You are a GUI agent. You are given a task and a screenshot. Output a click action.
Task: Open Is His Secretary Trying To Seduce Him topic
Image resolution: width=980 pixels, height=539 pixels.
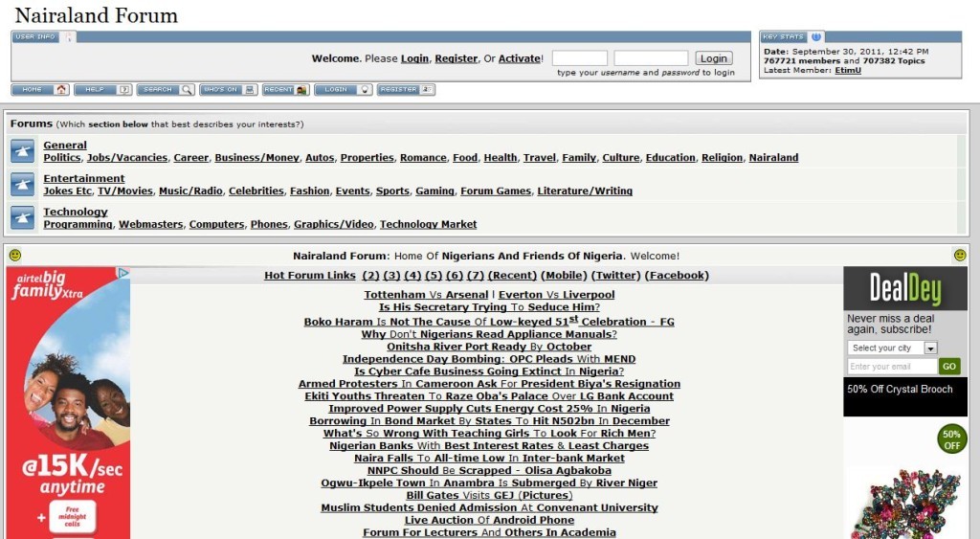489,307
